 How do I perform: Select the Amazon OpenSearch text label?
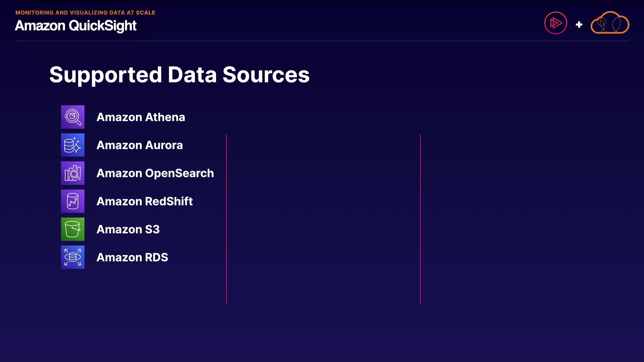click(x=155, y=173)
